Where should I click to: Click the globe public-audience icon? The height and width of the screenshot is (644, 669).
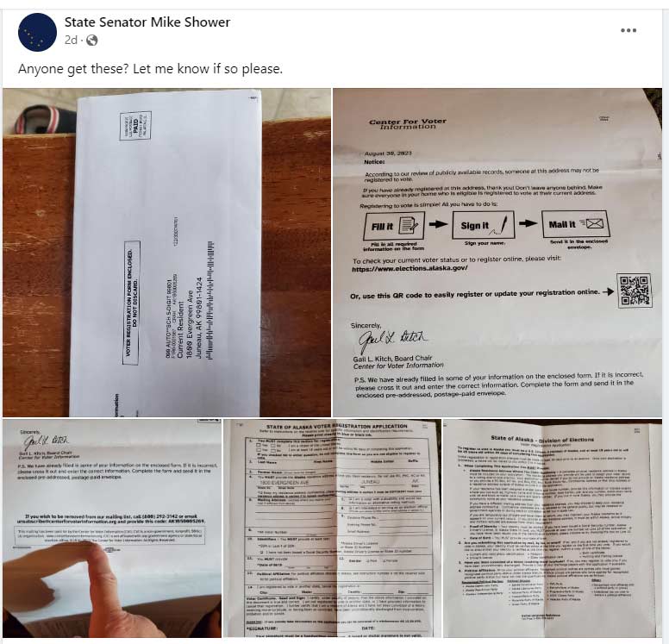pos(91,41)
